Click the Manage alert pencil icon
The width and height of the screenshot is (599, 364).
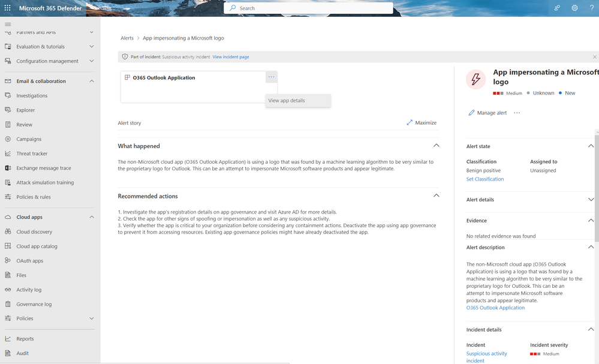coord(471,113)
